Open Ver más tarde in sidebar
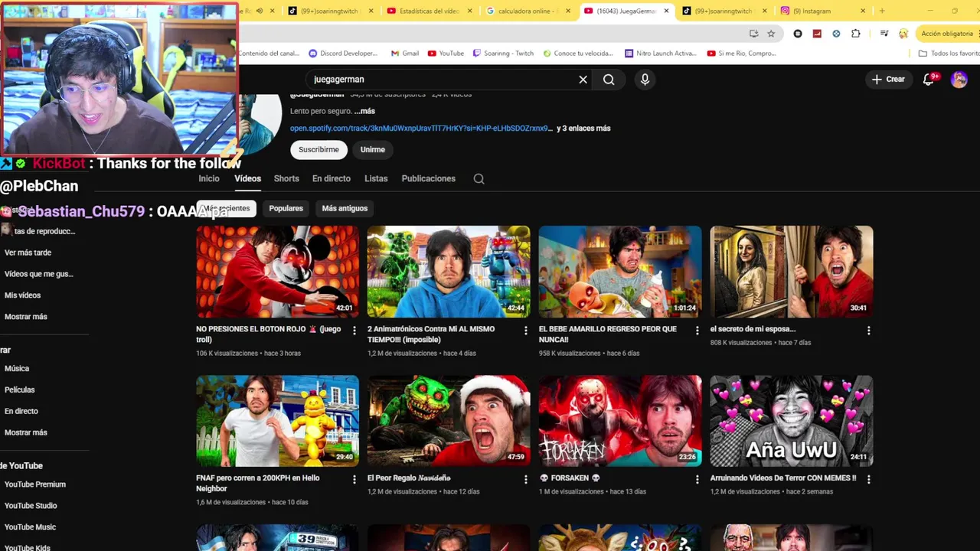 [28, 253]
